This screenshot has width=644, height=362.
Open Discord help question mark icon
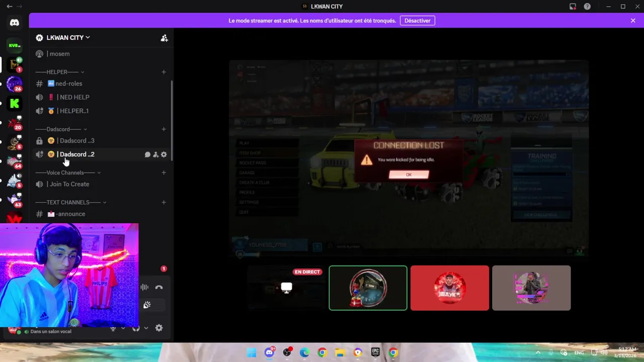click(587, 7)
